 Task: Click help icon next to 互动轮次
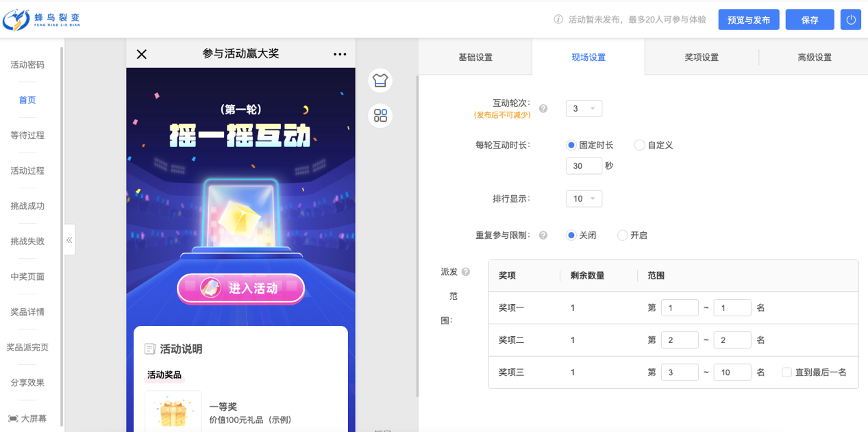point(543,108)
